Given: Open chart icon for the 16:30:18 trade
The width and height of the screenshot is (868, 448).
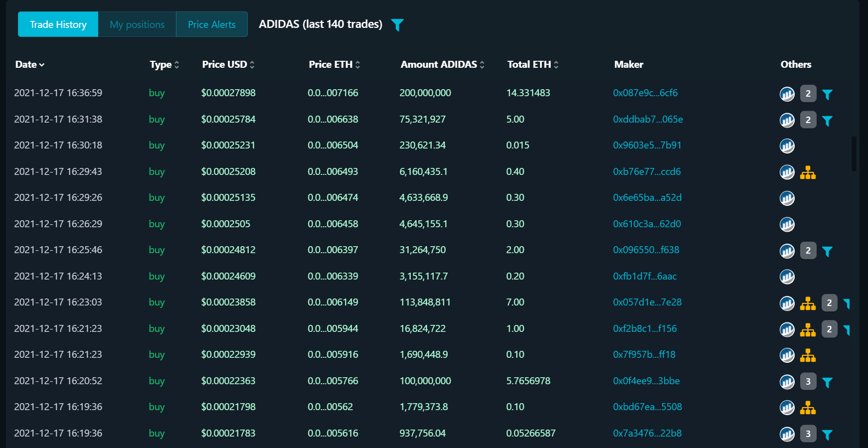Looking at the screenshot, I should point(787,146).
